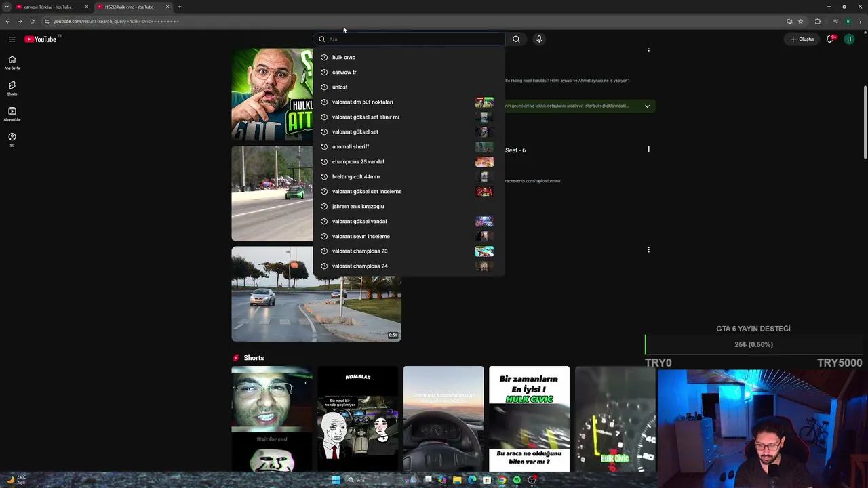Pick the "champions 25 vandal" suggestion
This screenshot has width=868, height=488.
click(409, 162)
